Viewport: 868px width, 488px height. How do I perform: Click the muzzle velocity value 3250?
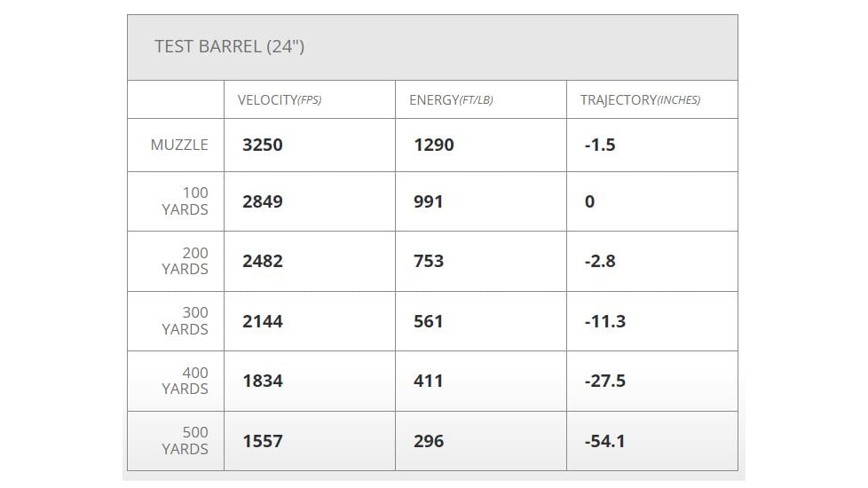click(x=263, y=145)
